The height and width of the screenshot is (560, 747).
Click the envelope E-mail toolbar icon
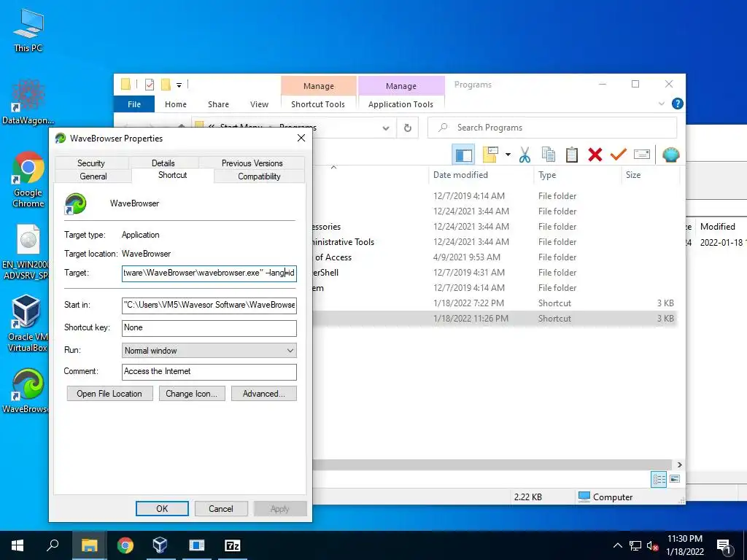(x=642, y=155)
